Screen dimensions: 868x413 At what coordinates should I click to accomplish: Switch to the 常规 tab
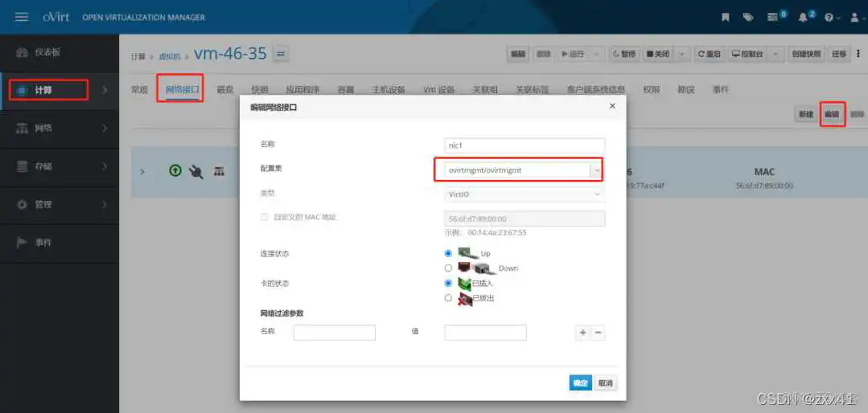click(139, 89)
